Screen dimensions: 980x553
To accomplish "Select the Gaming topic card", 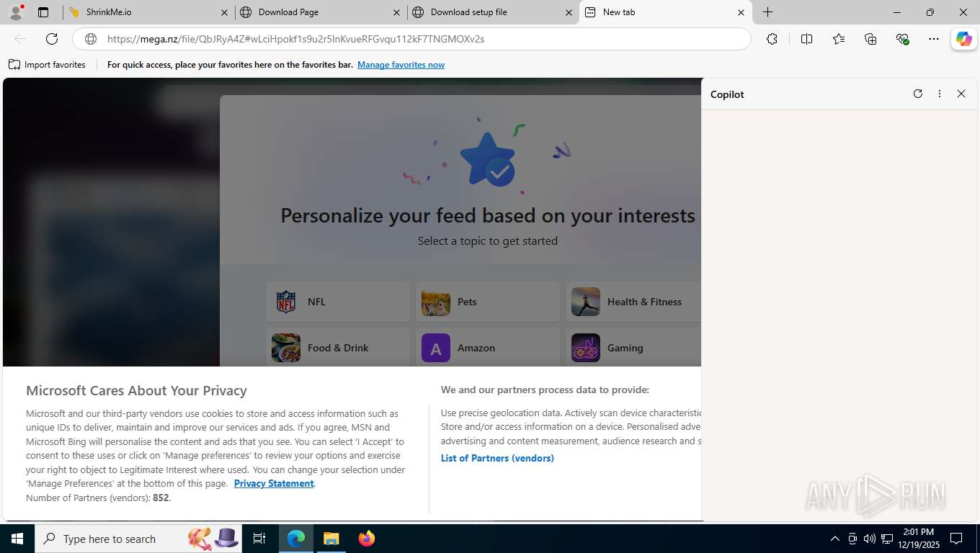I will pyautogui.click(x=633, y=347).
